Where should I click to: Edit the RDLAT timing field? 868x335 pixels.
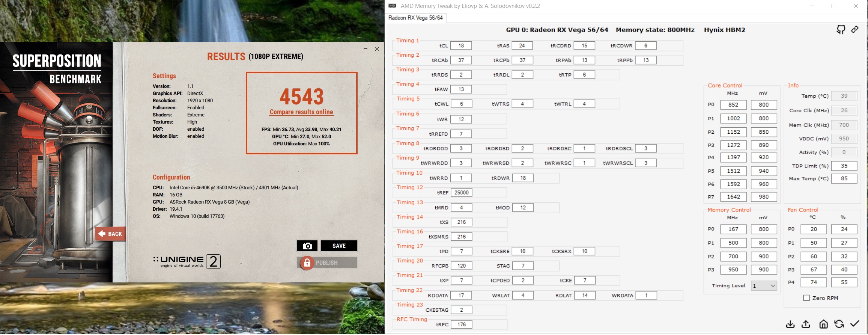(584, 296)
